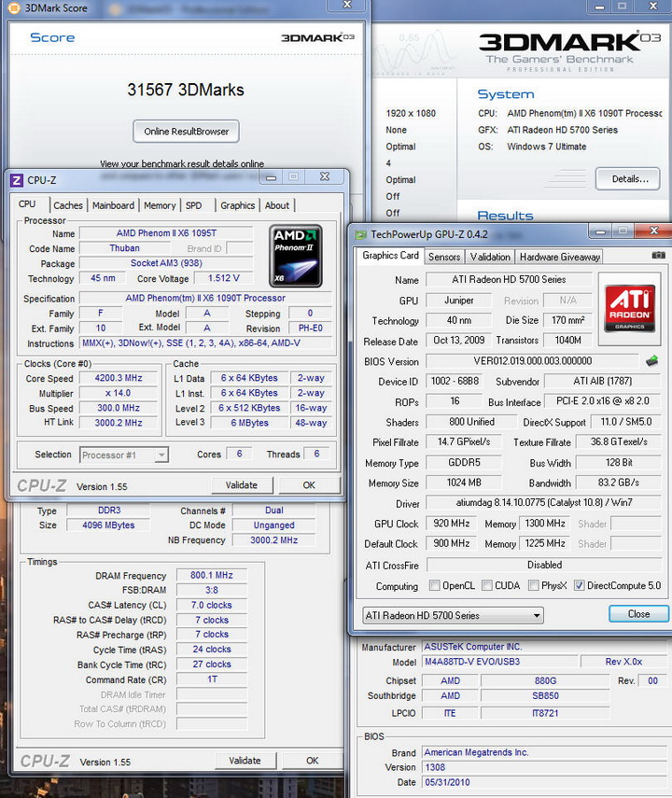Viewport: 672px width, 798px height.
Task: Minimize the CPU-Z window
Action: pyautogui.click(x=271, y=177)
